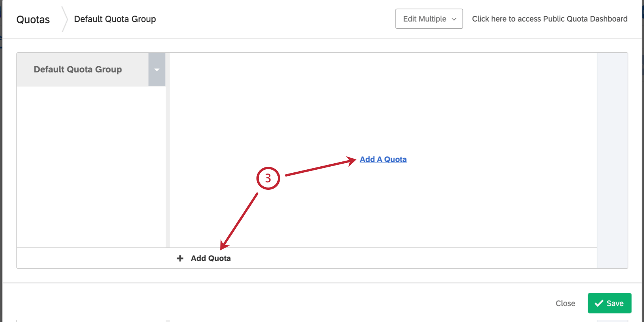The width and height of the screenshot is (644, 322).
Task: Open the Edit Multiple dropdown
Action: click(x=429, y=19)
